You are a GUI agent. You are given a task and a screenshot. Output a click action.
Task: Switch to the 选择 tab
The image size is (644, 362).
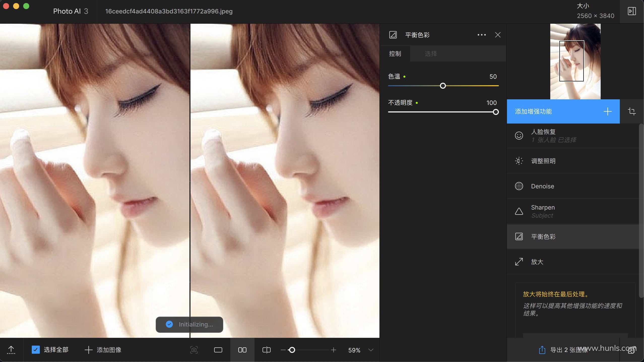coord(431,54)
